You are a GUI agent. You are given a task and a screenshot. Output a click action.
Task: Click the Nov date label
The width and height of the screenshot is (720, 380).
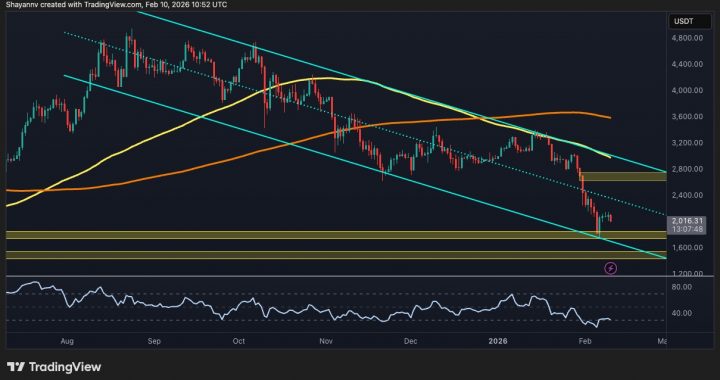click(x=326, y=341)
